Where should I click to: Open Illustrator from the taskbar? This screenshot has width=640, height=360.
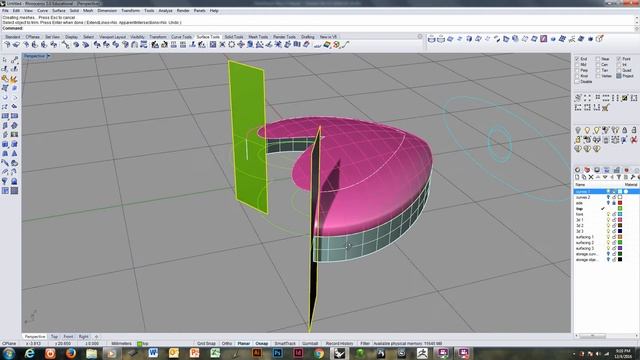tap(257, 353)
